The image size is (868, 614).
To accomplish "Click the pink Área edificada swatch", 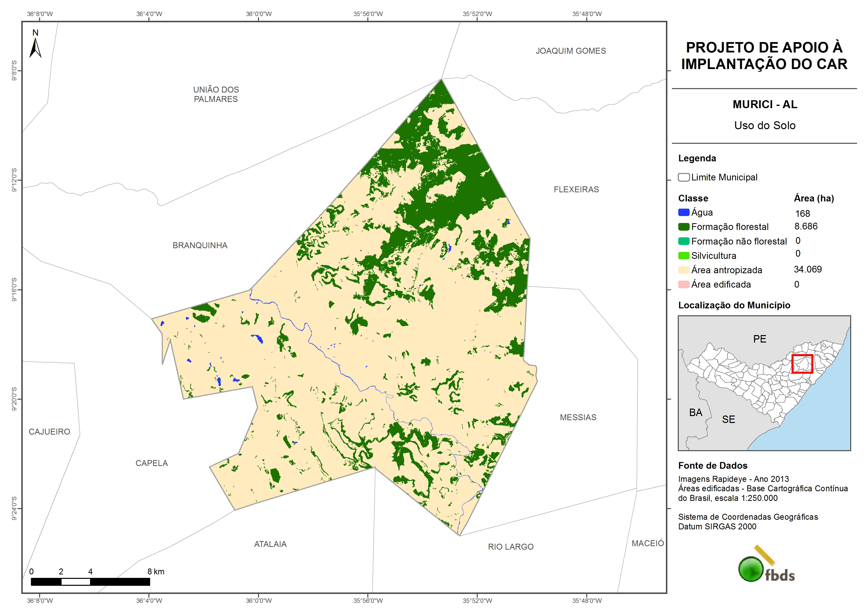I will point(683,285).
